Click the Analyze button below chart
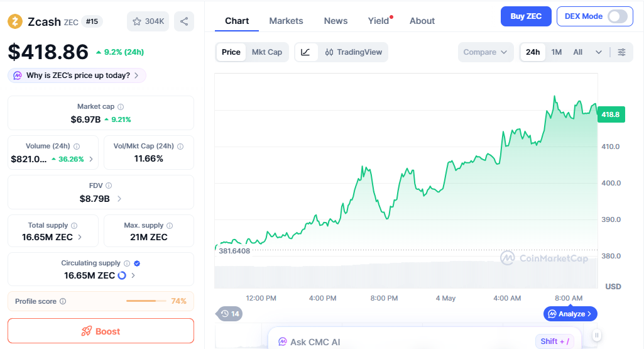644x349 pixels. (570, 314)
